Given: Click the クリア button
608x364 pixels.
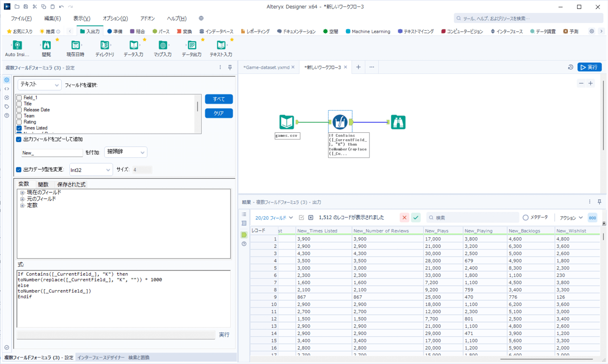Looking at the screenshot, I should point(219,113).
